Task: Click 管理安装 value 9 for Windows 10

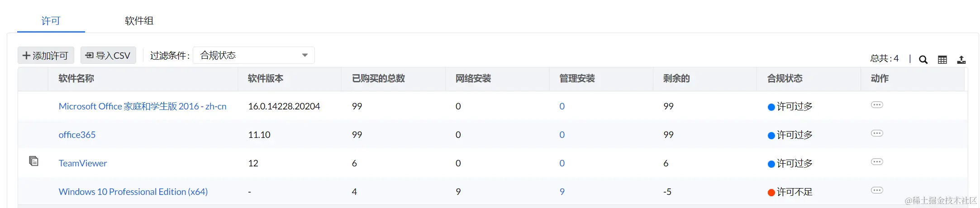Action: (x=562, y=192)
